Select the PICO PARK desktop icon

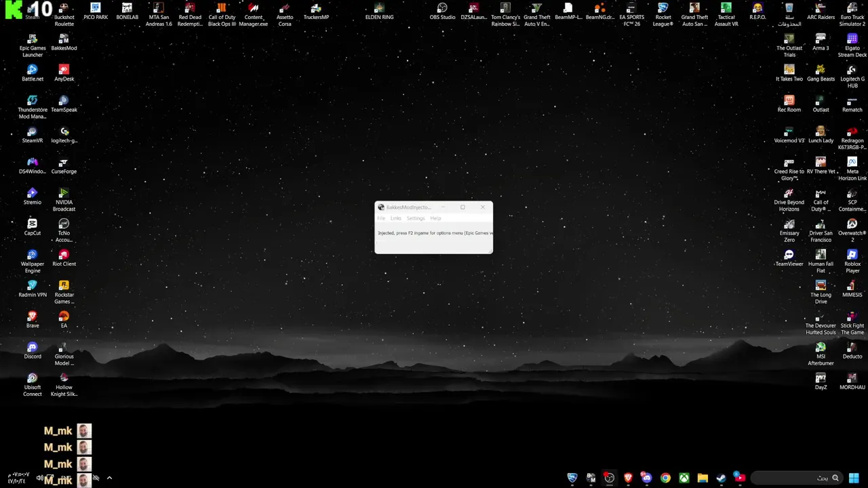[96, 12]
